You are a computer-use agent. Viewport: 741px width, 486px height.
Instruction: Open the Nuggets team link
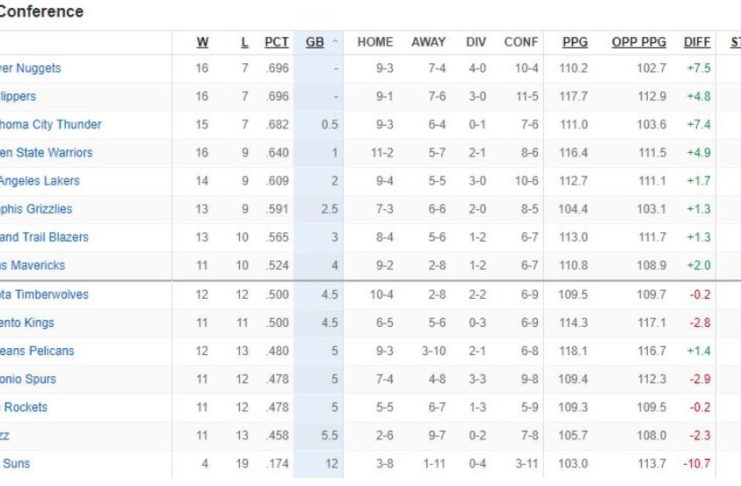tap(30, 68)
